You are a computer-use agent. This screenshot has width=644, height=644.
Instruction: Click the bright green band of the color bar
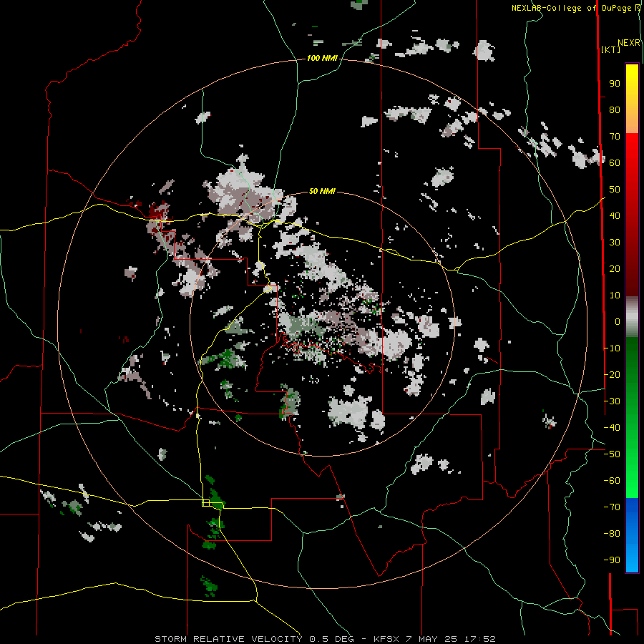[x=632, y=418]
